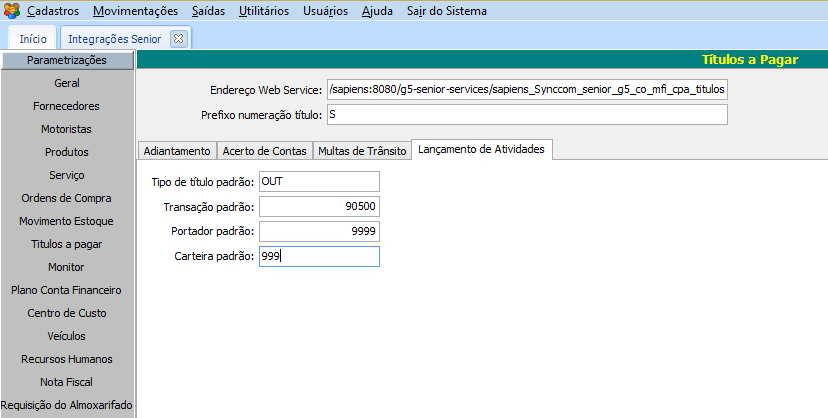Click the Transação padrão label

[x=209, y=207]
